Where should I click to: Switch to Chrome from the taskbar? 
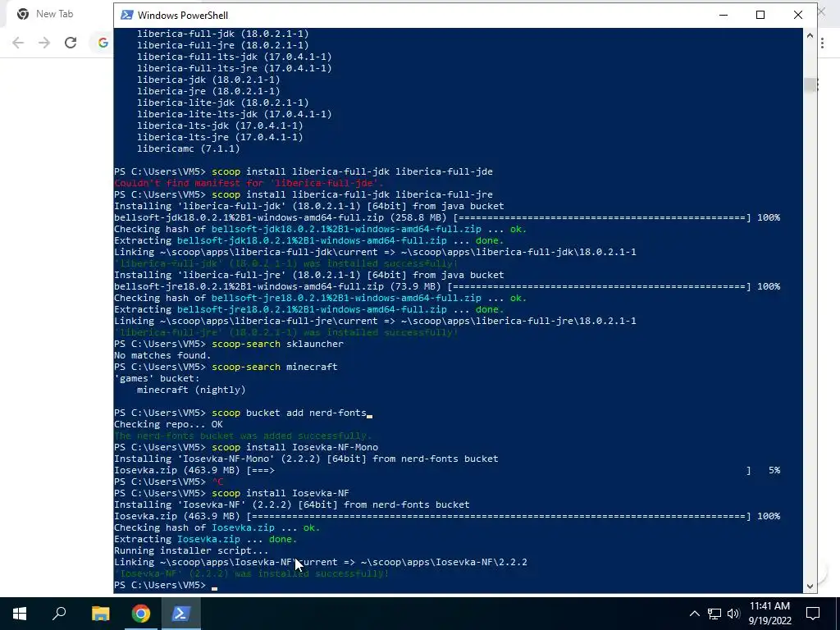click(140, 614)
